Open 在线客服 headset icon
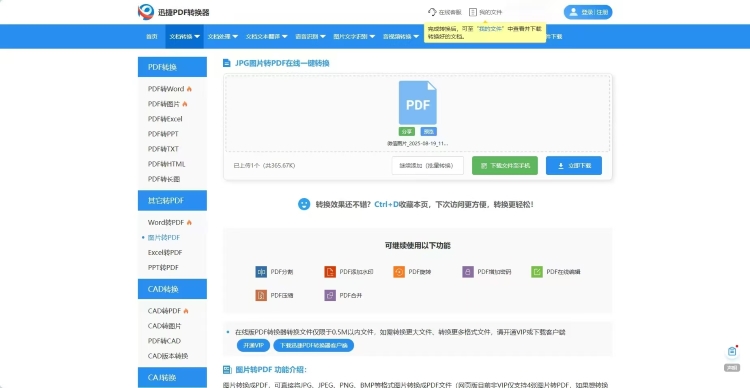This screenshot has height=388, width=750. [x=432, y=12]
